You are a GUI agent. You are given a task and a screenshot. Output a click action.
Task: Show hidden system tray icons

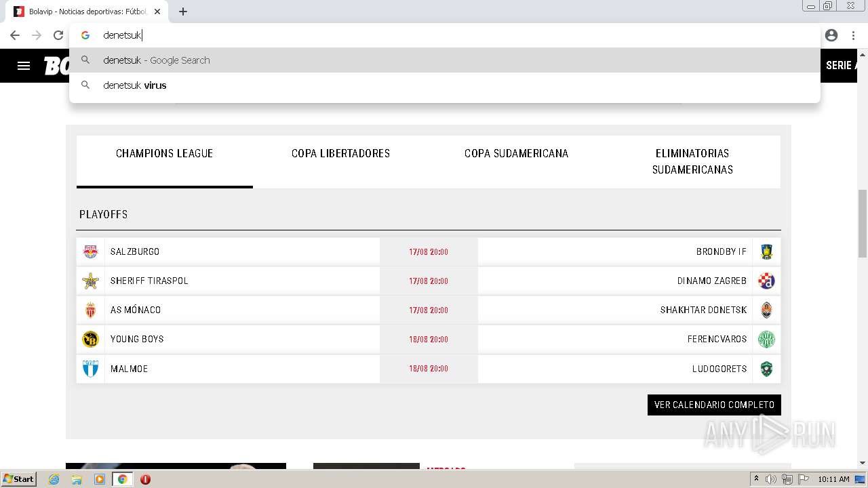click(x=756, y=479)
